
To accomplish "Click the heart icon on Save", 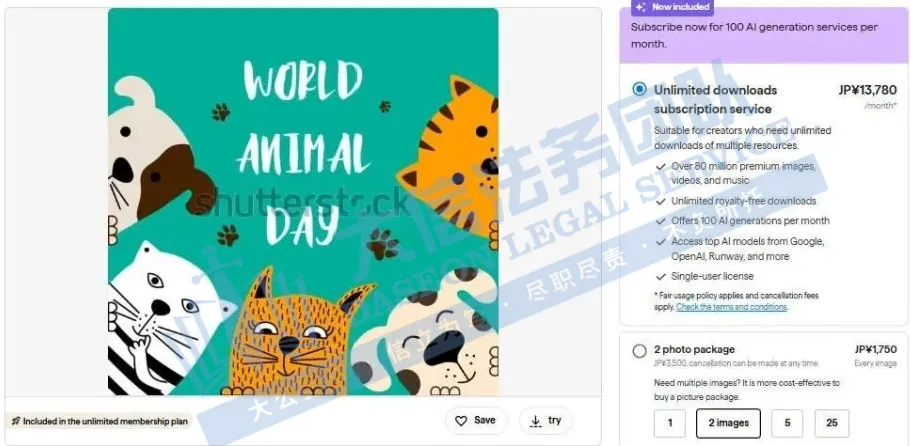I will [x=461, y=421].
